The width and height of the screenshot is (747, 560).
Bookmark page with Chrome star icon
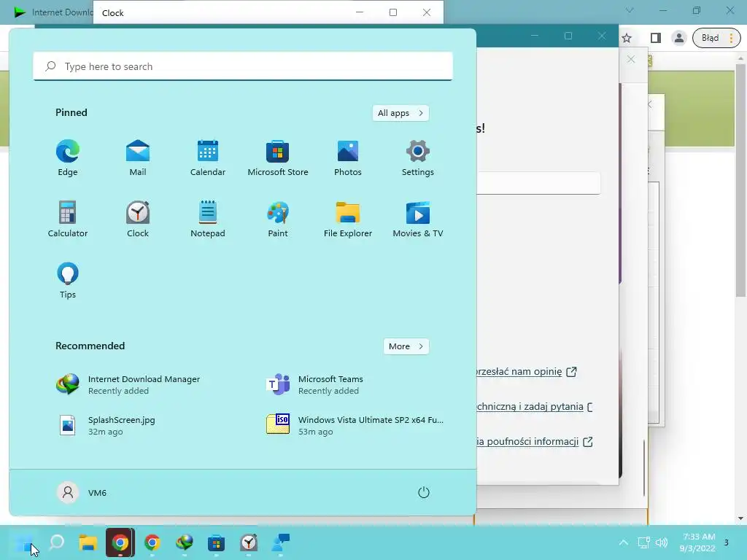point(627,38)
